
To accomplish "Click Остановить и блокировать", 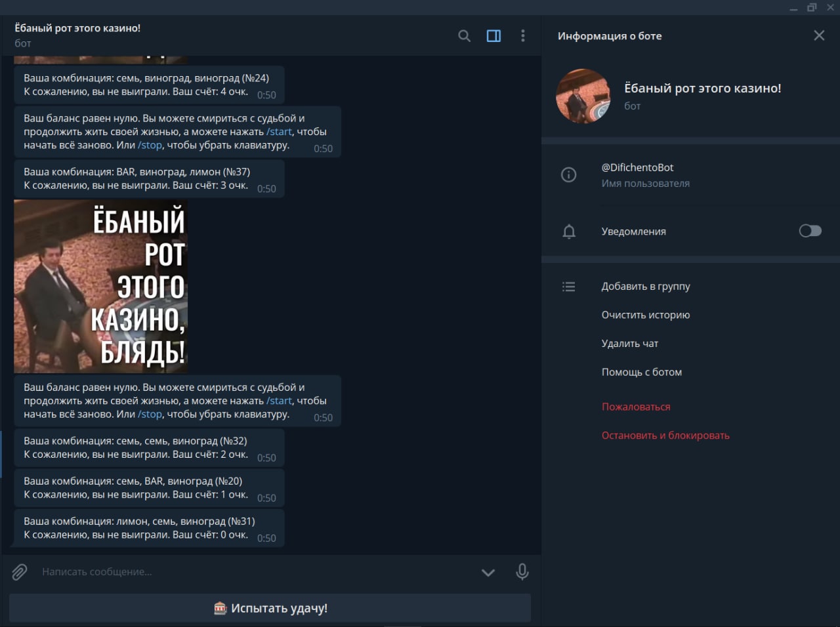I will coord(665,435).
